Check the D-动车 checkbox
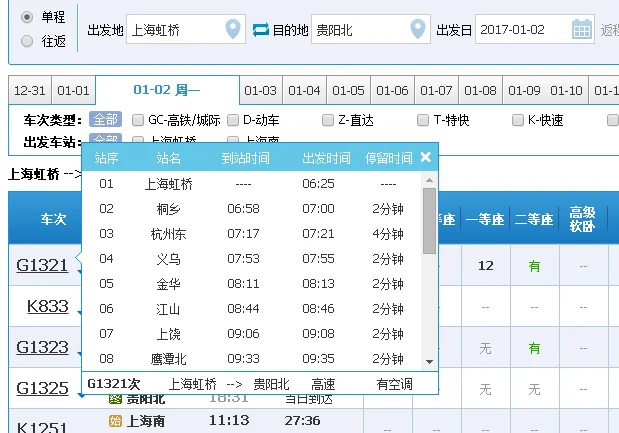The height and width of the screenshot is (433, 619). coord(233,120)
